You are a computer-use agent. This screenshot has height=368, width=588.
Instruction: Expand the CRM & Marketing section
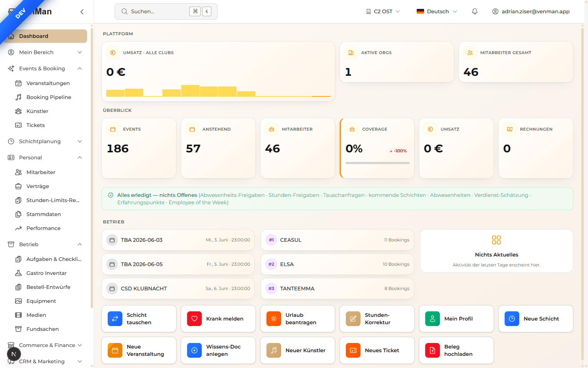pyautogui.click(x=45, y=361)
